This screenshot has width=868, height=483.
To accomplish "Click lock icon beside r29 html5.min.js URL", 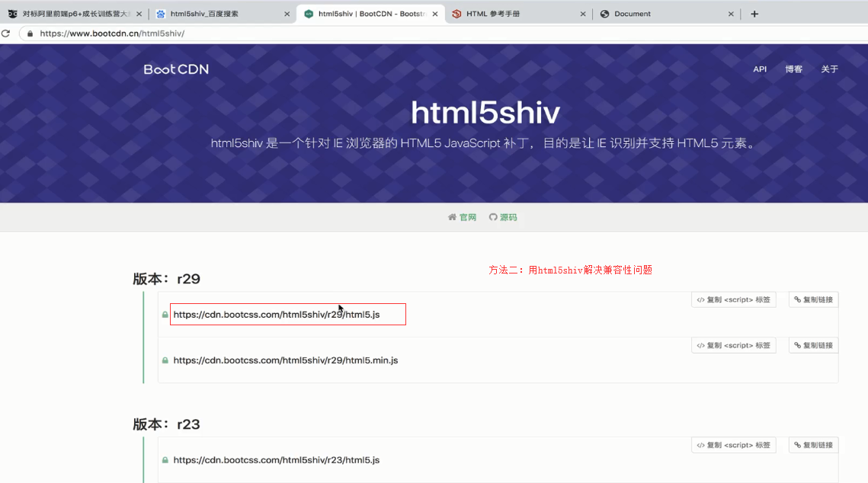I will 165,360.
